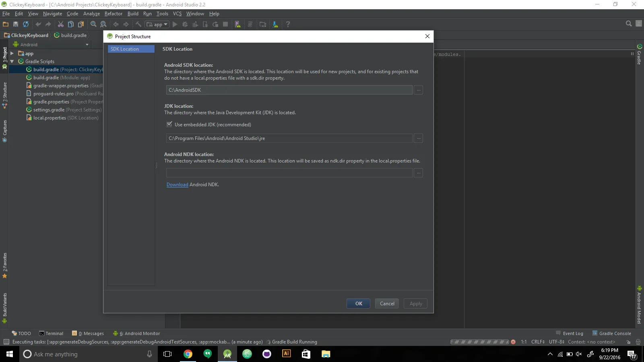Click the Synchronize toolbar icon
The width and height of the screenshot is (644, 362).
(26, 24)
